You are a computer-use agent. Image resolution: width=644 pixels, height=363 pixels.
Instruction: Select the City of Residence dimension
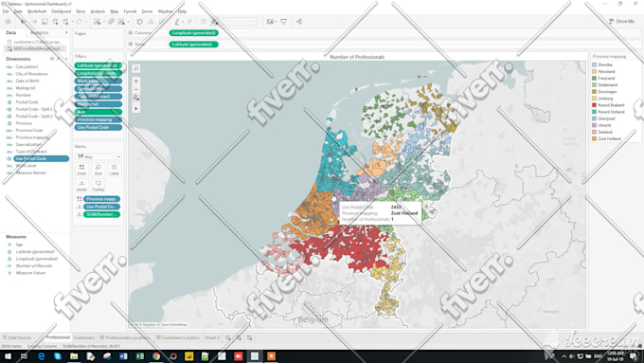[31, 74]
